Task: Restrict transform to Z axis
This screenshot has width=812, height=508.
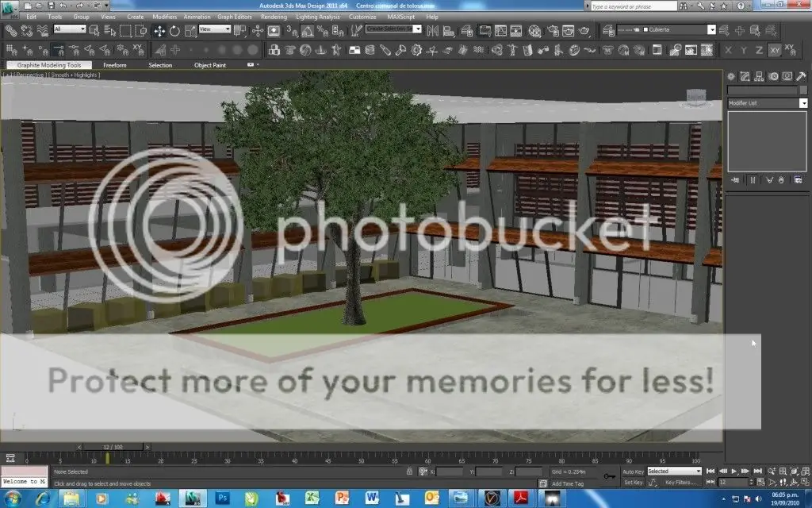Action: (759, 50)
